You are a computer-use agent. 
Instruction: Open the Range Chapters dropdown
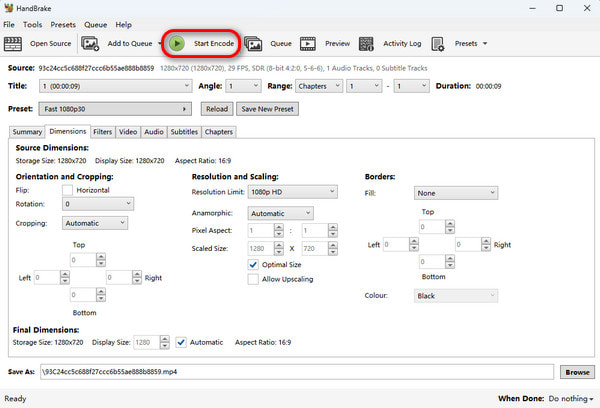pos(319,86)
